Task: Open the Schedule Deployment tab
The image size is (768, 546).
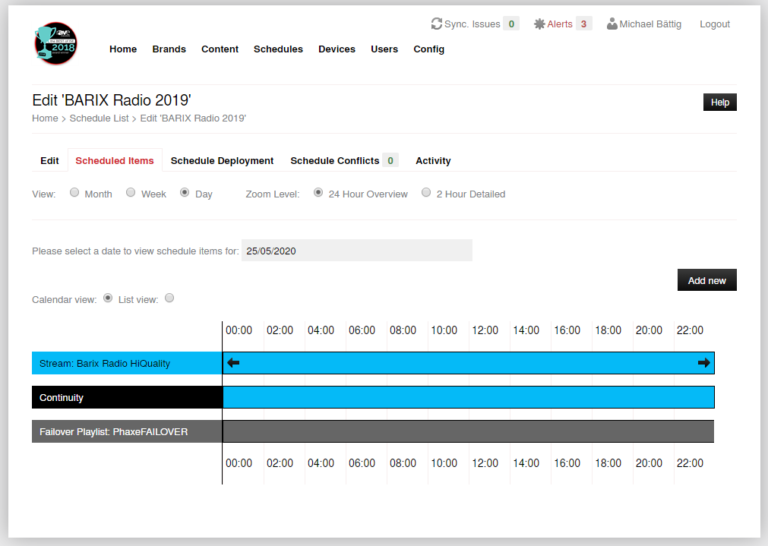Action: point(222,161)
